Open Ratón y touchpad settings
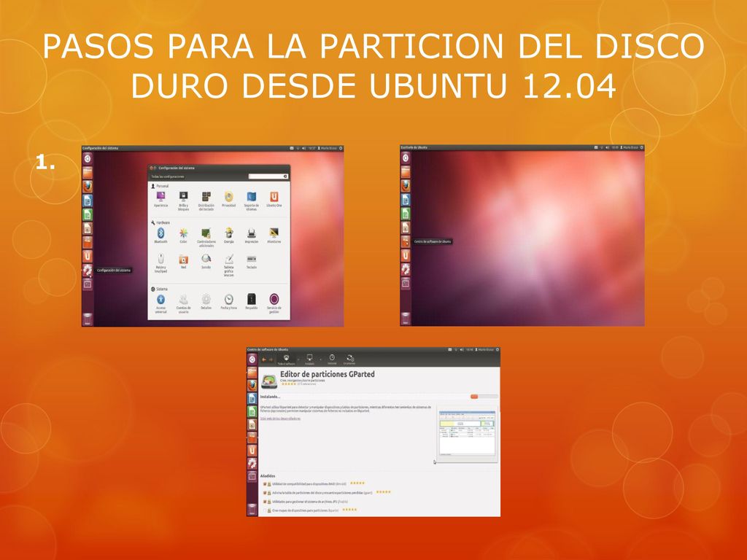This screenshot has height=560, width=747. click(x=161, y=262)
